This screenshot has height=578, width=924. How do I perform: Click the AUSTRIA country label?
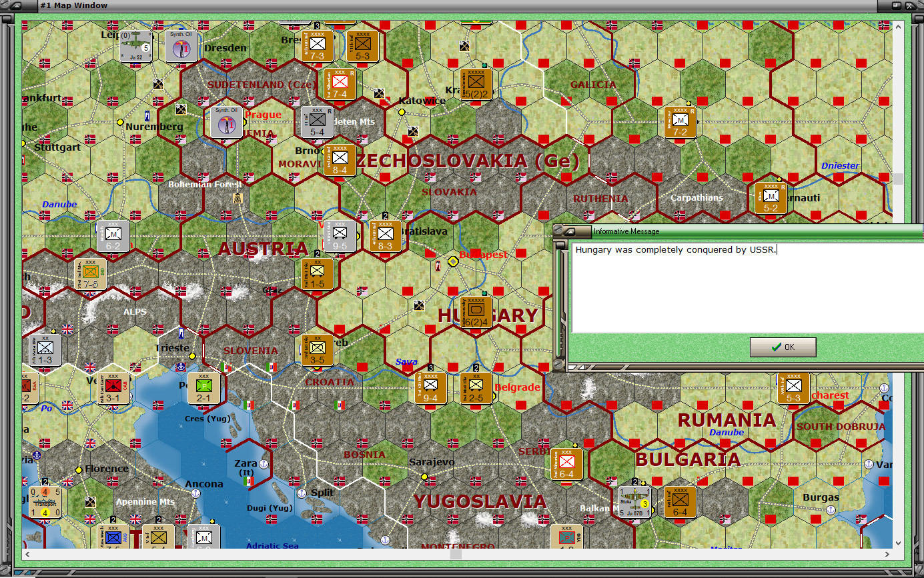pyautogui.click(x=263, y=249)
